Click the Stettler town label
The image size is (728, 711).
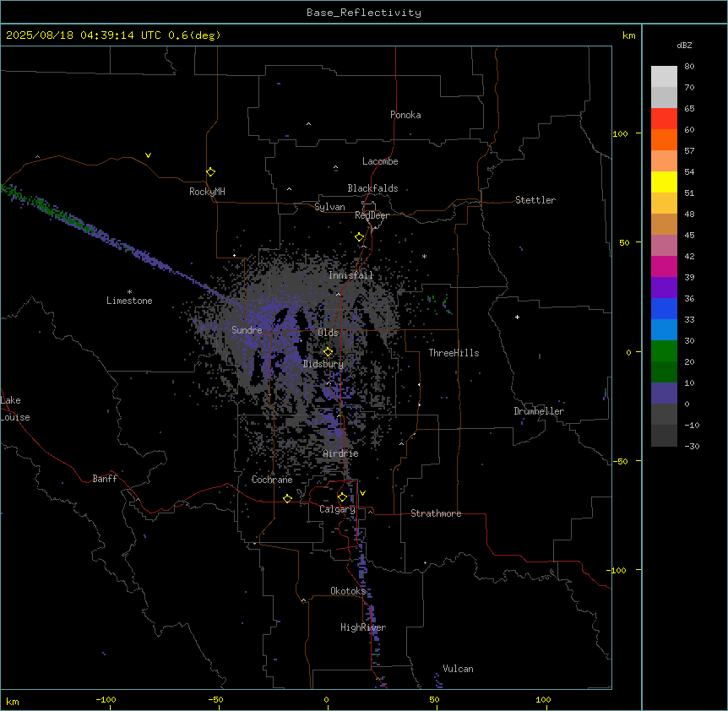tap(535, 200)
